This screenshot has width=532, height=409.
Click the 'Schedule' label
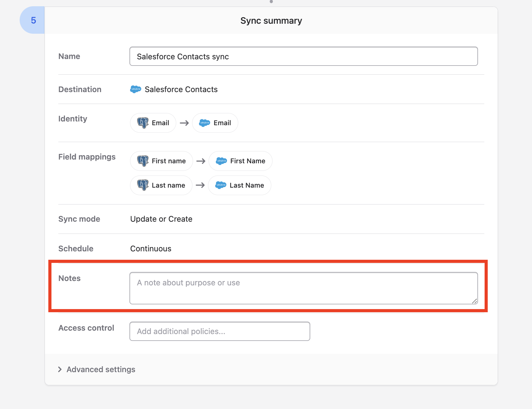point(76,249)
